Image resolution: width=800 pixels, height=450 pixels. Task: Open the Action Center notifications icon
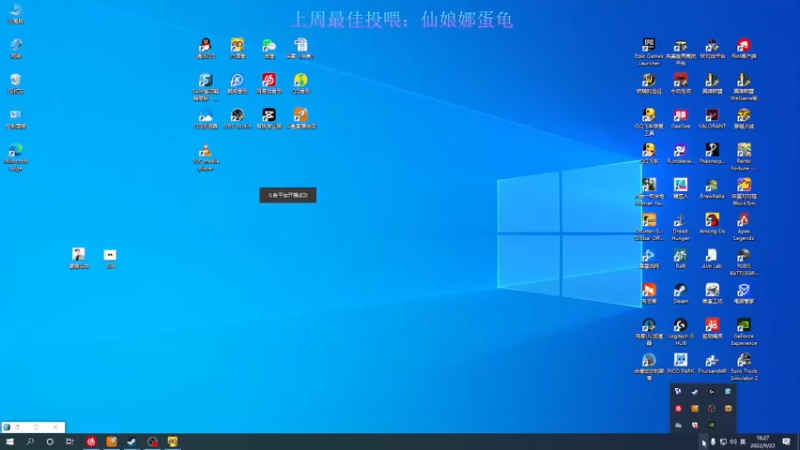[786, 442]
